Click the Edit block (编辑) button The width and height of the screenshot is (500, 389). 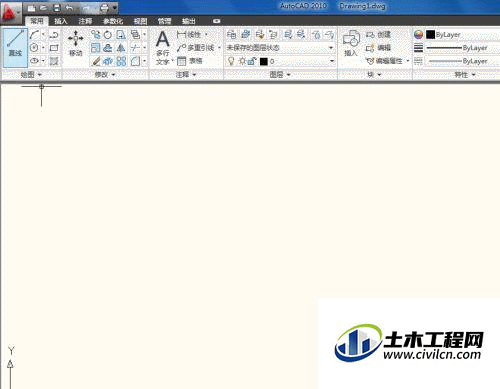point(378,48)
